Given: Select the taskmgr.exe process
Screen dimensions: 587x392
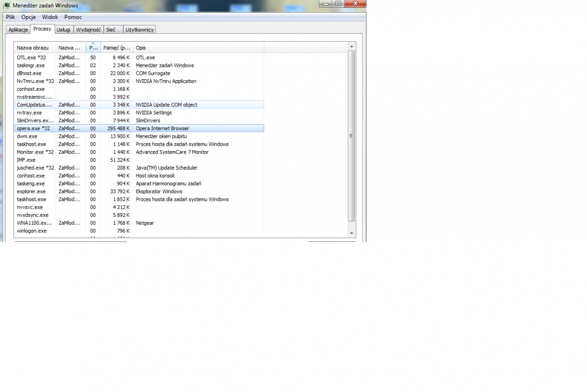Looking at the screenshot, I should pos(139,65).
